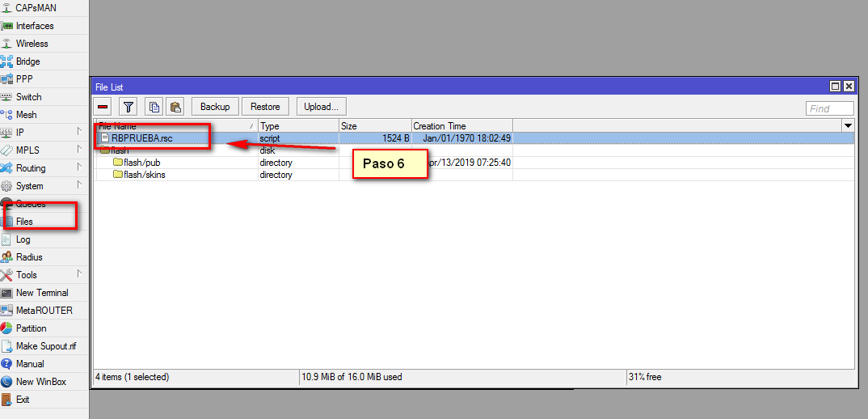Click the Copy icon in File List toolbar
Viewport: 868px width, 419px height.
154,107
